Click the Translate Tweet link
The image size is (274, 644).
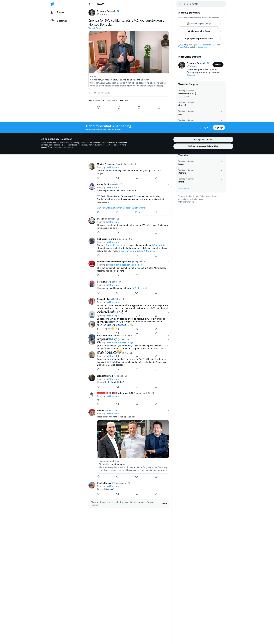point(95,28)
